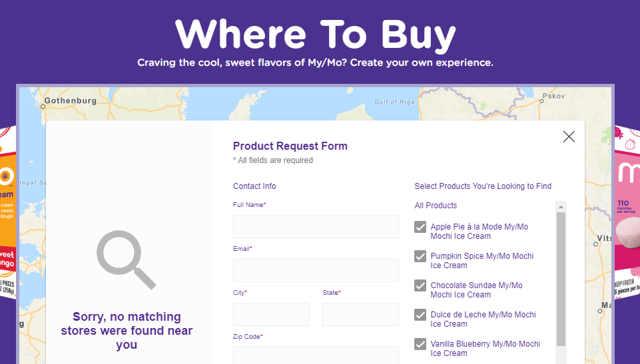Click the Pskov city marker on map
The image size is (640, 364).
coord(541,101)
